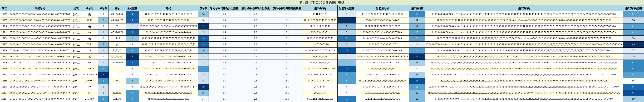Select warm numbers cell 03,17,46

point(117,99)
